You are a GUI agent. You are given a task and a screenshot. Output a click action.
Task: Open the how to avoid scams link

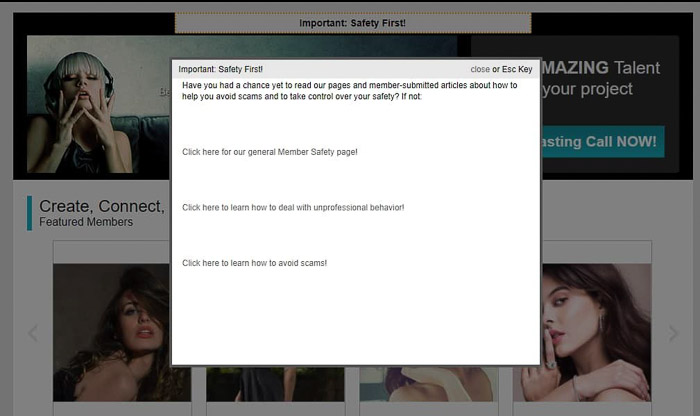point(254,263)
